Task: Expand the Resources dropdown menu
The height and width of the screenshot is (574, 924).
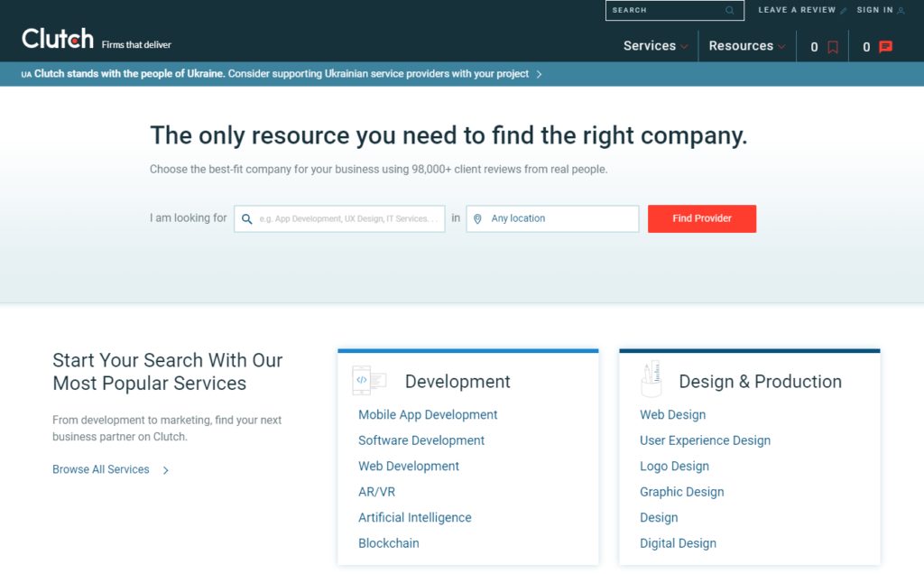Action: [746, 46]
